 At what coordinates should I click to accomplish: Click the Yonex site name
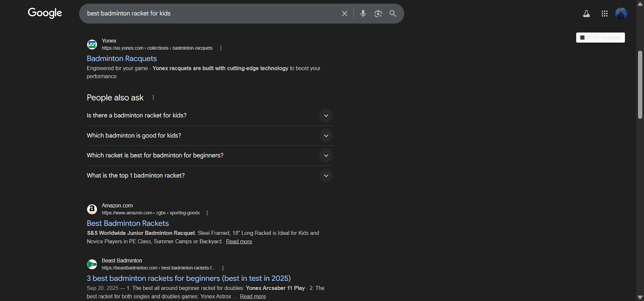pos(109,41)
